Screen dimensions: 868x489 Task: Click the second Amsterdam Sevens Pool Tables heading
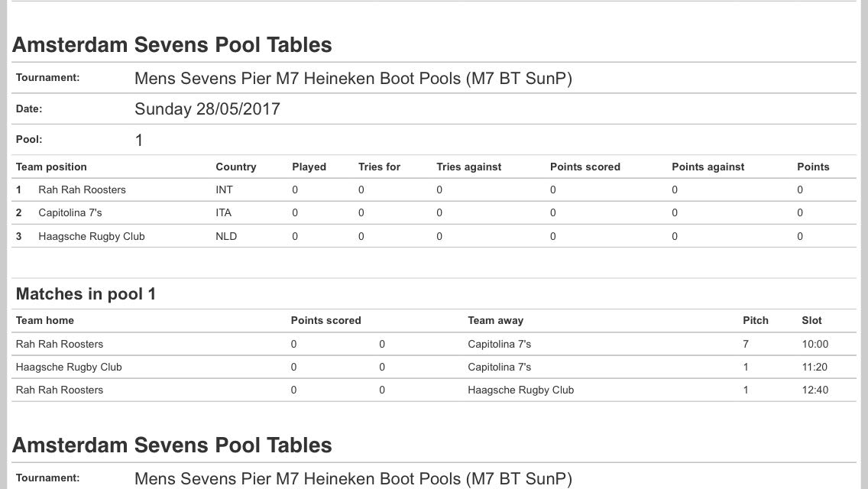[172, 445]
